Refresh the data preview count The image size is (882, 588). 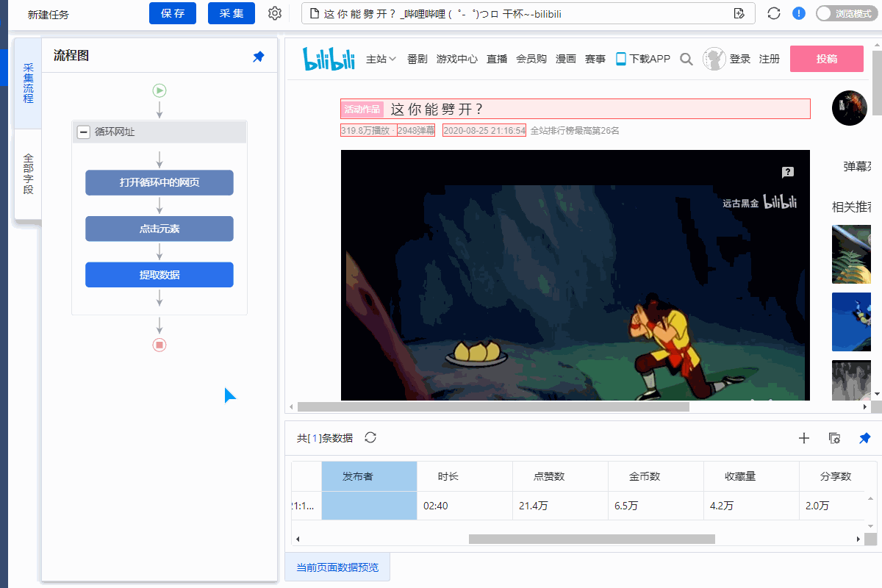point(370,437)
